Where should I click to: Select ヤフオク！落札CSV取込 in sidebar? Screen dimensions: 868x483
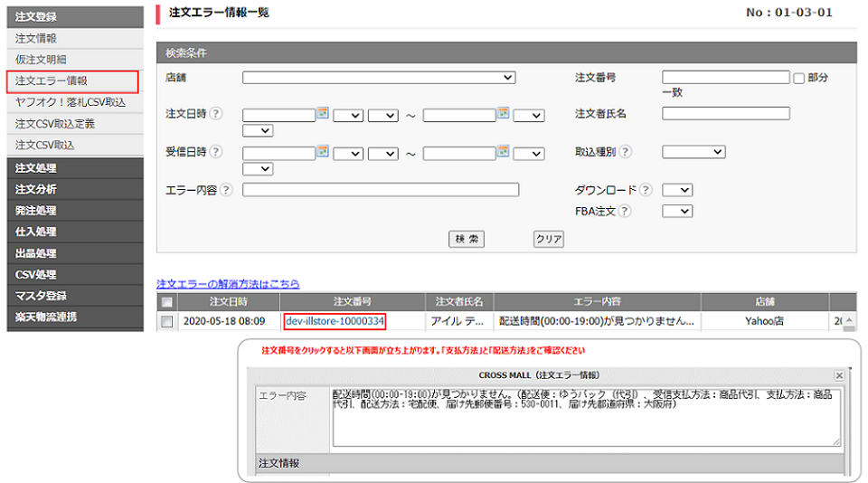pos(75,102)
